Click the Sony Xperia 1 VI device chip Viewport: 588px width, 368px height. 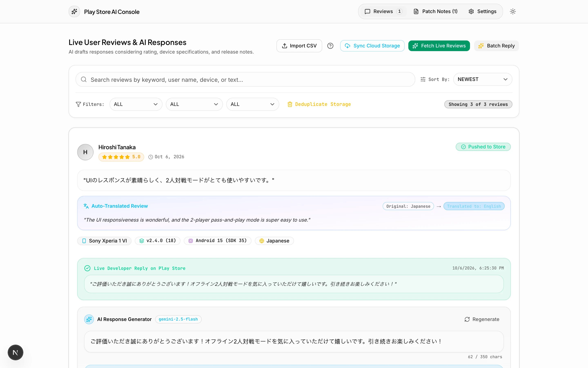click(104, 241)
